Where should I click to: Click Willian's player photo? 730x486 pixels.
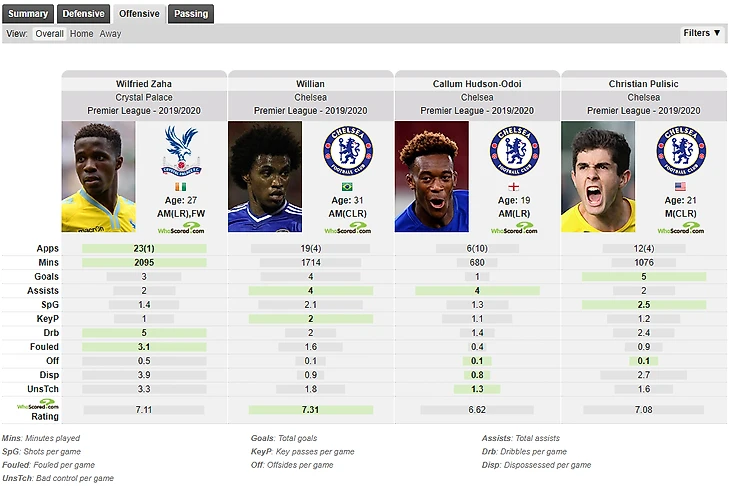tap(265, 176)
